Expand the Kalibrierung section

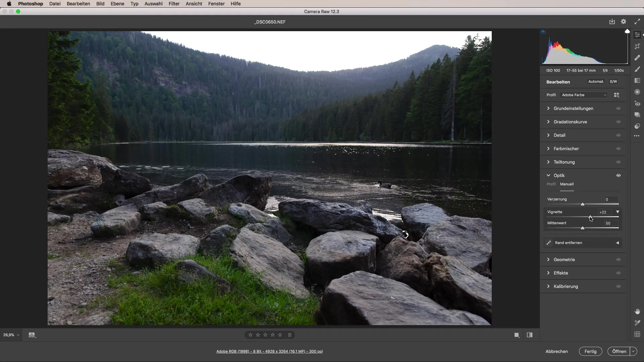pos(548,286)
